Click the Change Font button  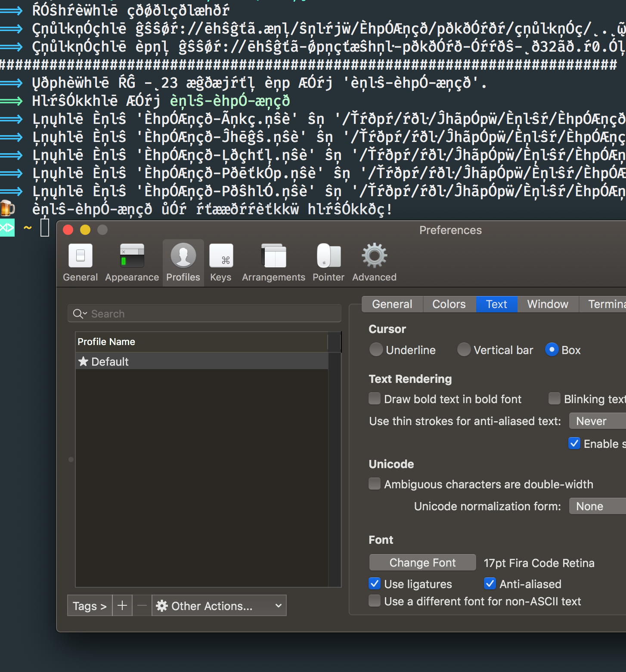422,562
